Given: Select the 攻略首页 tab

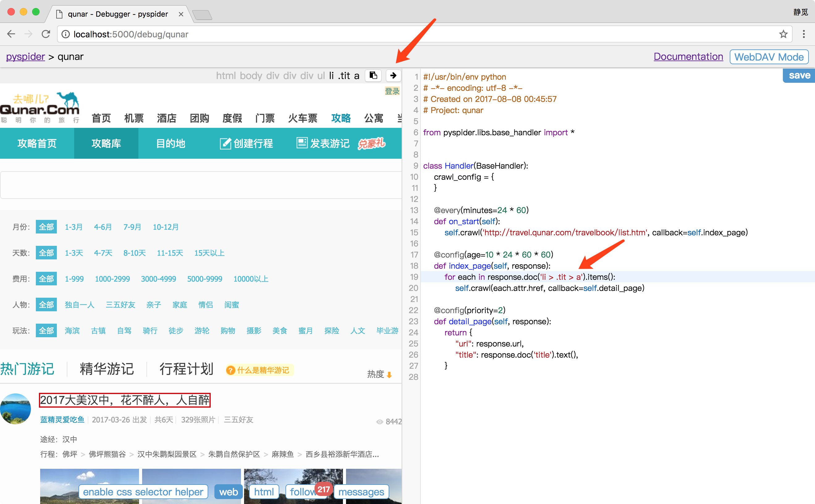Looking at the screenshot, I should 37,143.
